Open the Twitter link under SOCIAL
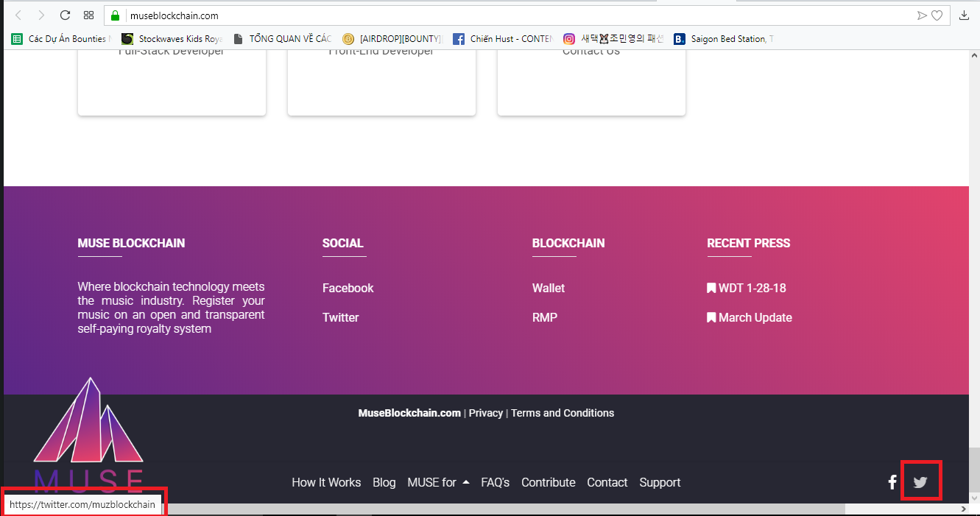Image resolution: width=980 pixels, height=516 pixels. (x=340, y=317)
